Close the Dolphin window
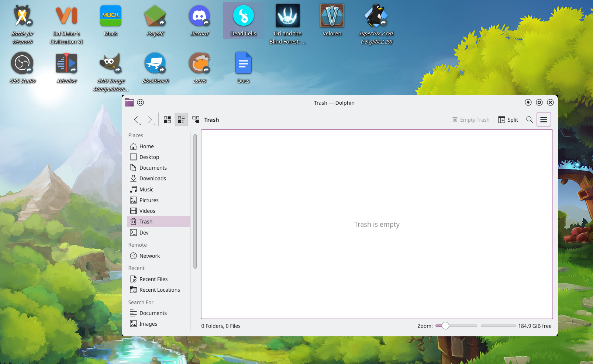 tap(550, 103)
